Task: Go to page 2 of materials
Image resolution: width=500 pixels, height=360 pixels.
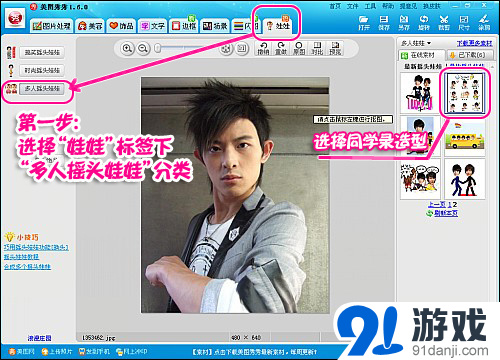Action: pyautogui.click(x=455, y=204)
